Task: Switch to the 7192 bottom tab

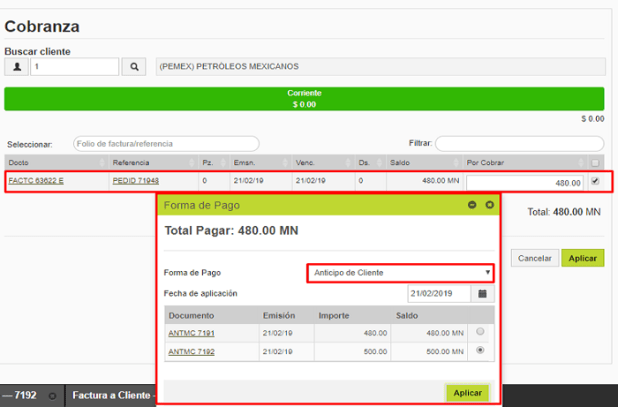Action: (x=22, y=396)
